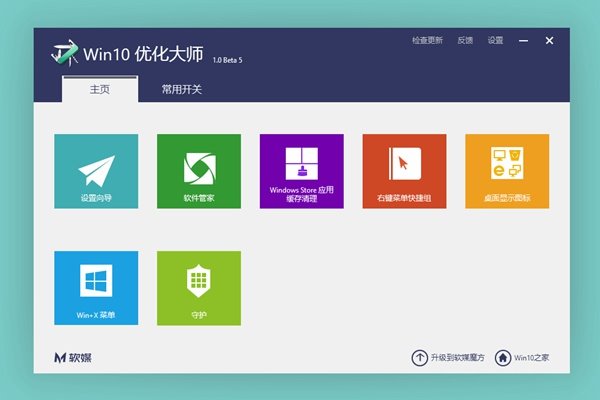Close the Win10 优化大师 window
Screen dimensions: 600x400
pos(549,41)
